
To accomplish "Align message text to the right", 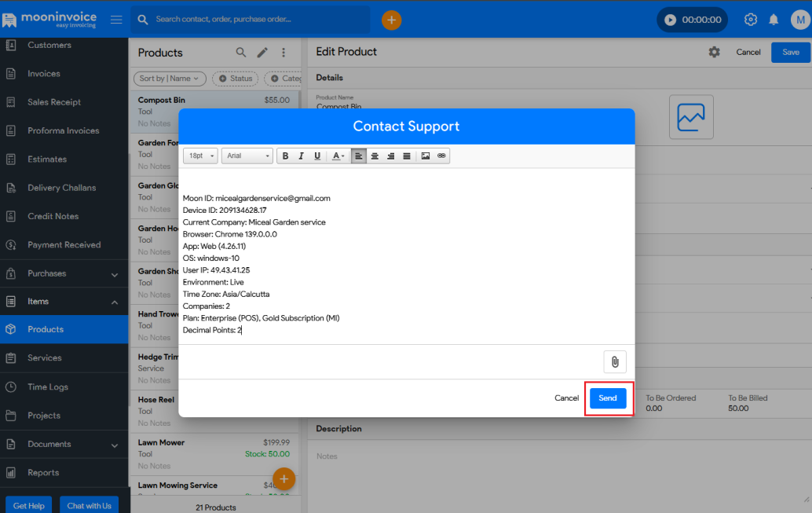I will coord(390,156).
